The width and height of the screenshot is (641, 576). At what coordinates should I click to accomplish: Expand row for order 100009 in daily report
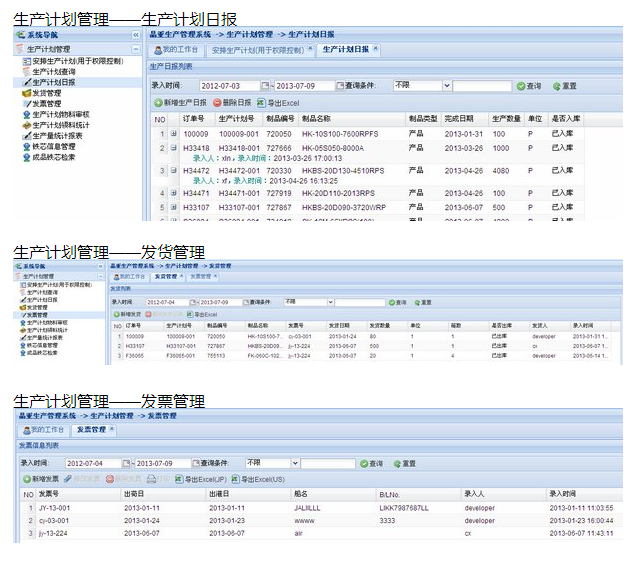coord(174,134)
